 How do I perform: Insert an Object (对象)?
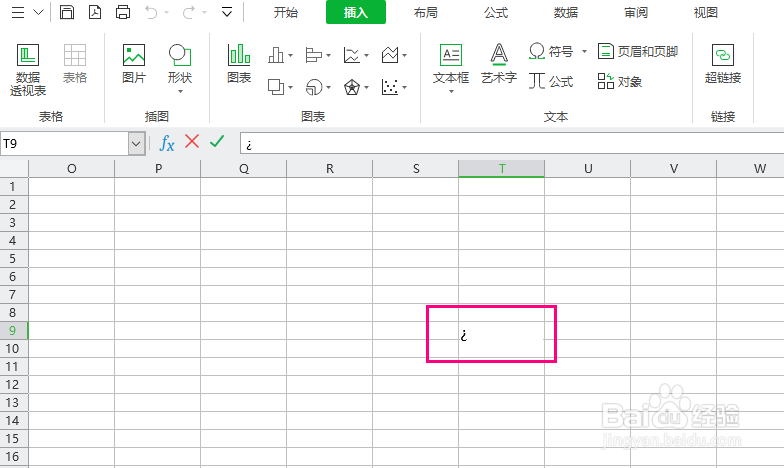620,81
